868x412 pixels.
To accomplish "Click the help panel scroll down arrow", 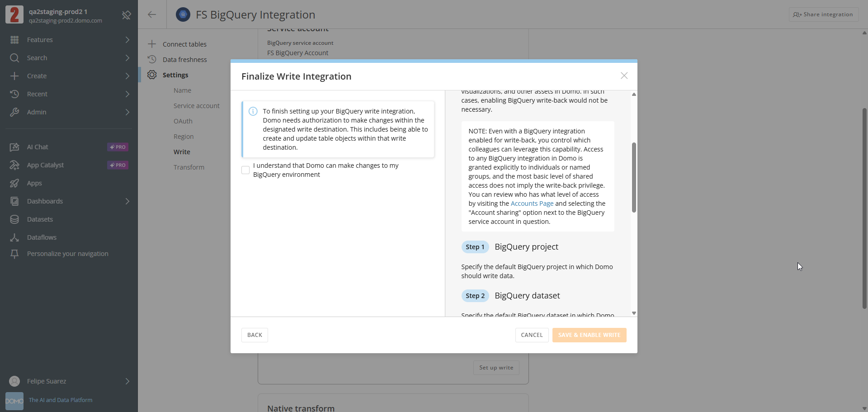I will pos(634,313).
